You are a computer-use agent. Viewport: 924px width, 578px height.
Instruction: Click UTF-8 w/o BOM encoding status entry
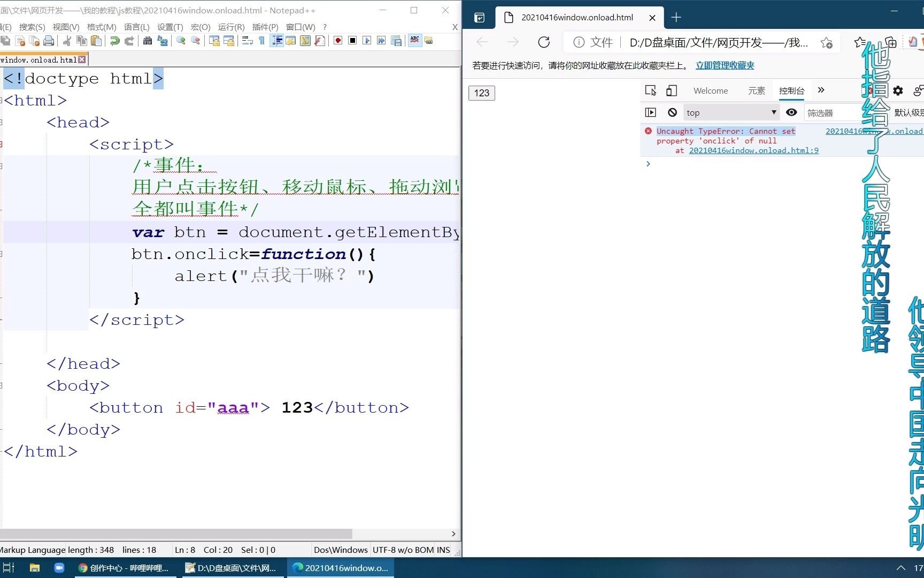[x=403, y=550]
